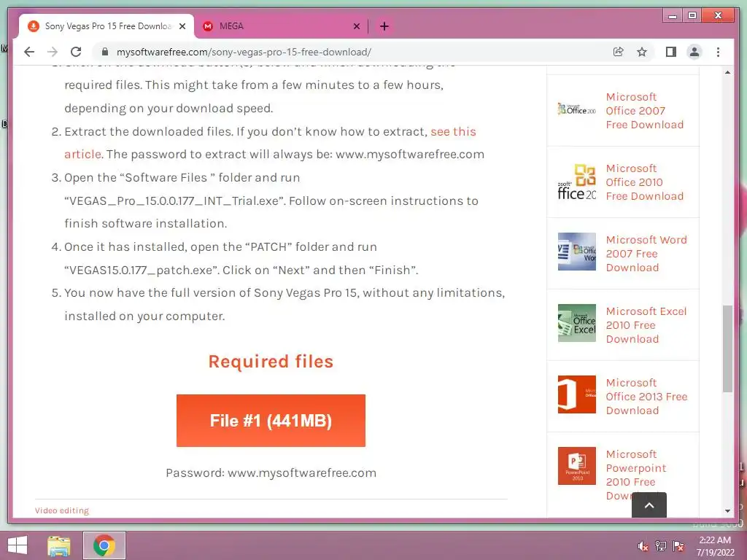The height and width of the screenshot is (560, 747).
Task: Open Microsoft Excel 2010 Free Download link
Action: (646, 324)
